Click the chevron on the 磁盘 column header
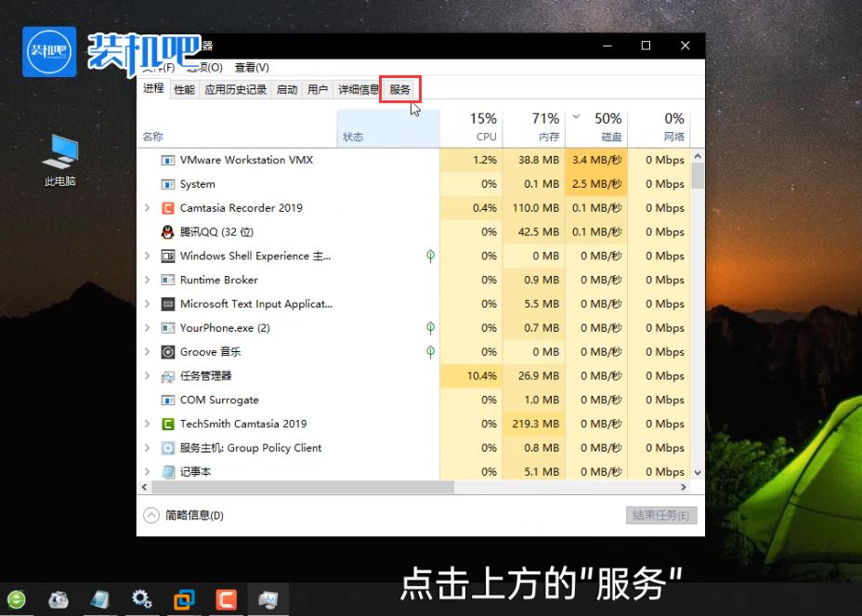This screenshot has height=616, width=862. 576,118
